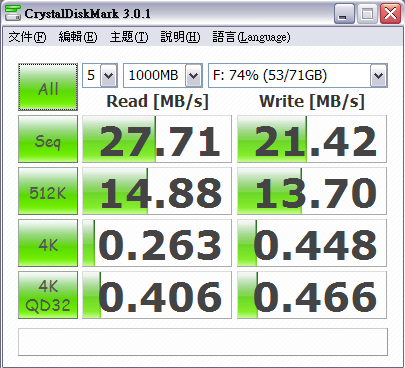Click the Read [MB/s] column header
The width and height of the screenshot is (405, 368).
(x=157, y=101)
